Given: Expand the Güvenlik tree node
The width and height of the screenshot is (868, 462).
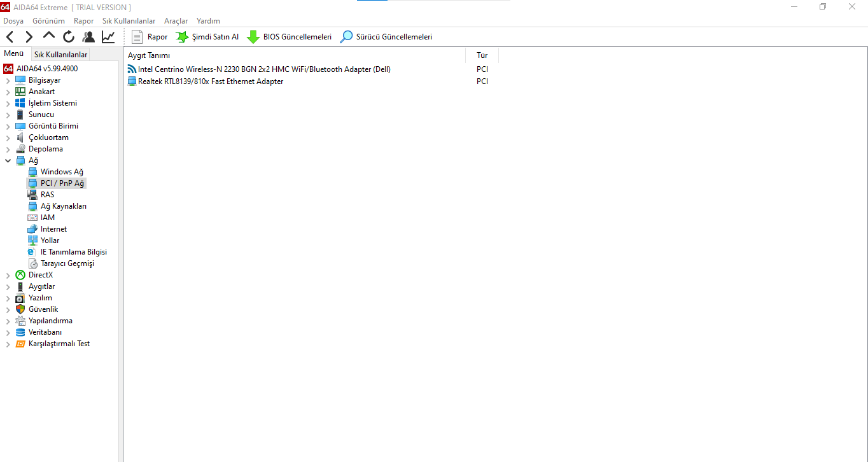Looking at the screenshot, I should pos(8,309).
